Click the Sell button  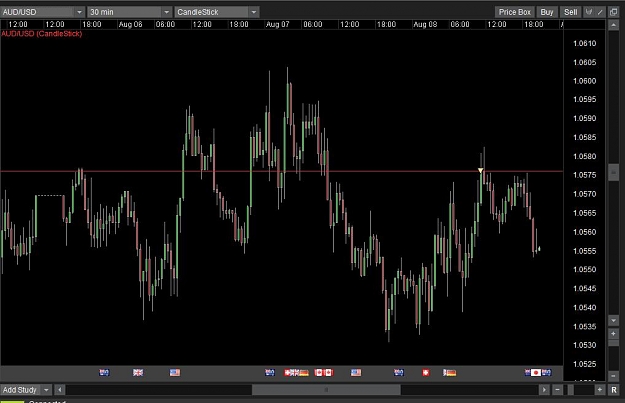coord(570,12)
